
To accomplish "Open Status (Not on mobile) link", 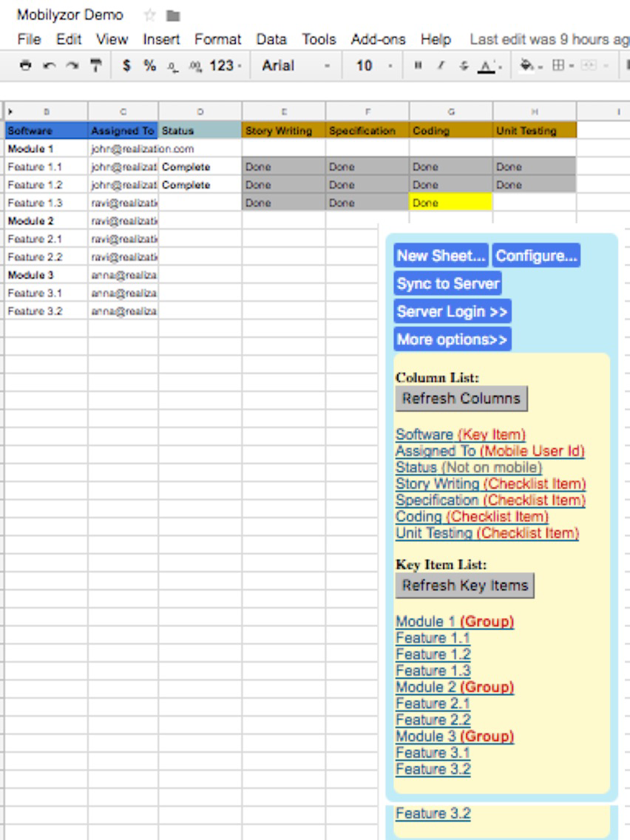I will 469,467.
